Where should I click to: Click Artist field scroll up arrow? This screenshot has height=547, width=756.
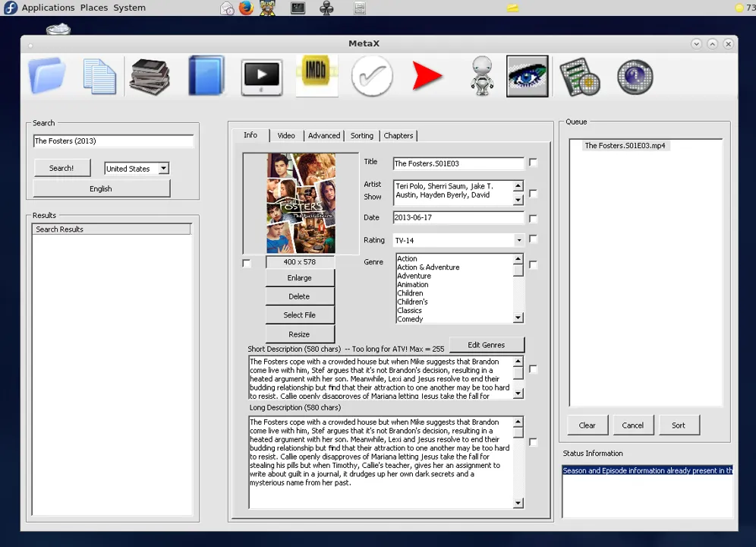pos(518,186)
